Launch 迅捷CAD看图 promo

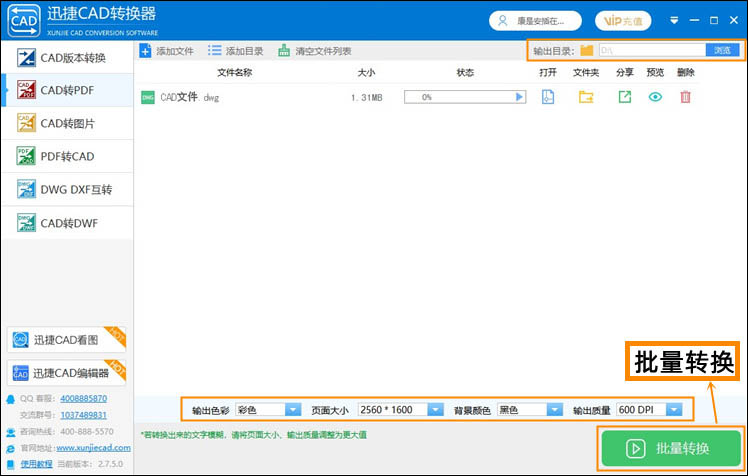[x=66, y=340]
